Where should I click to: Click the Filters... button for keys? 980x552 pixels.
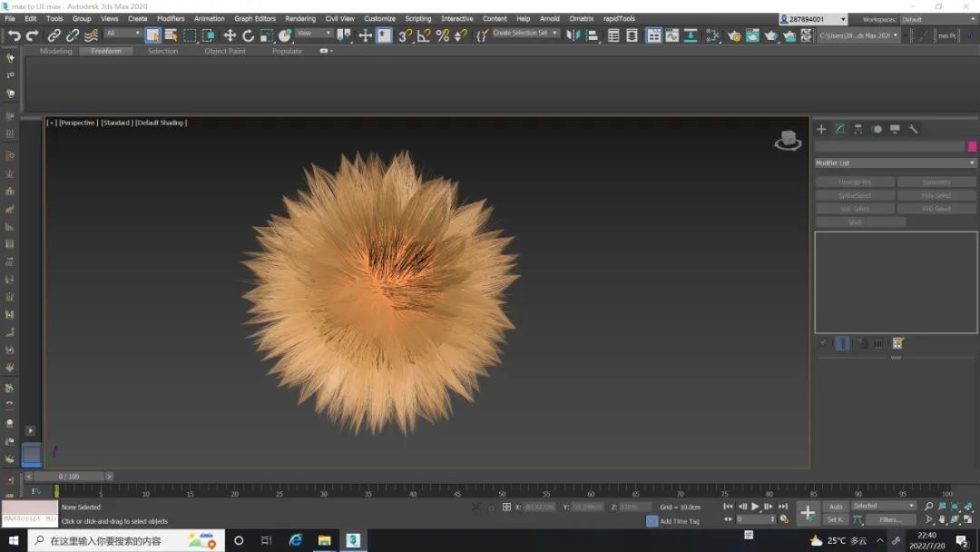coord(890,520)
